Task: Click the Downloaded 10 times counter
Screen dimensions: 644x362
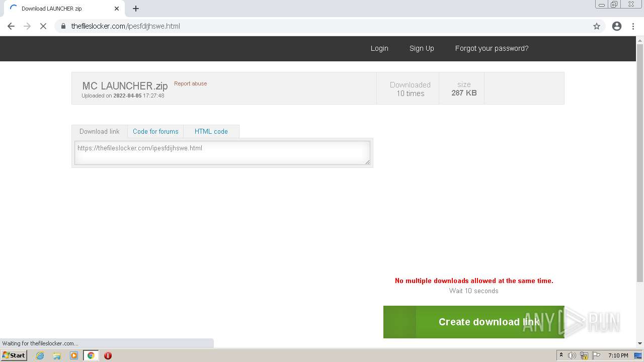Action: coord(410,89)
